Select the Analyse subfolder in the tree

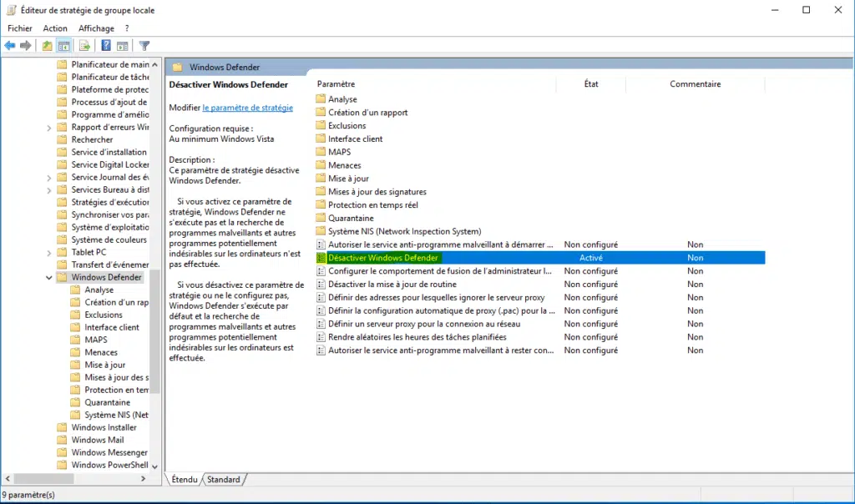[99, 290]
